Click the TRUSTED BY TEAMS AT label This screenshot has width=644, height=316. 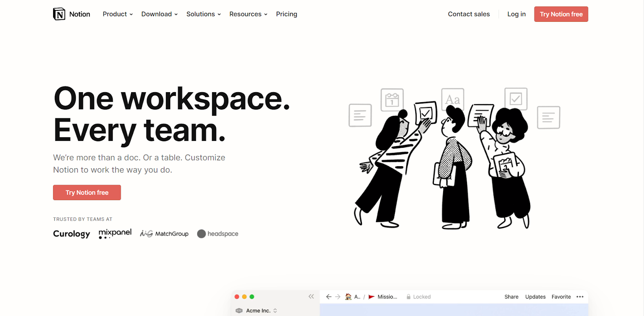83,219
